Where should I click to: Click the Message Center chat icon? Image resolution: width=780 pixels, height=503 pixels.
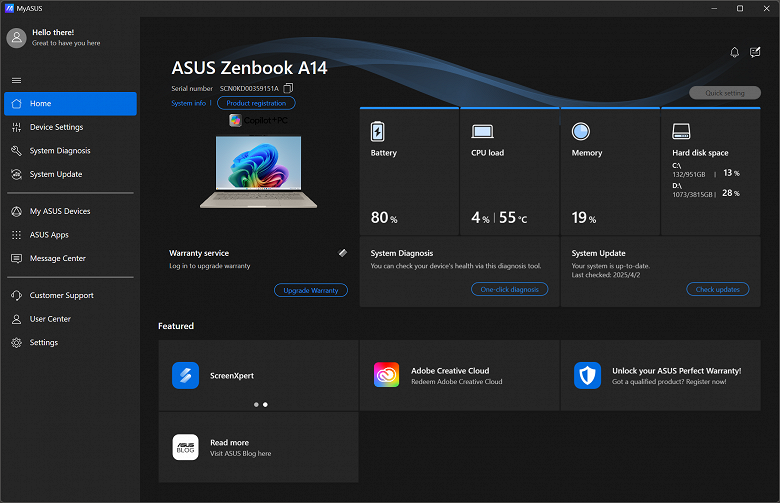16,258
